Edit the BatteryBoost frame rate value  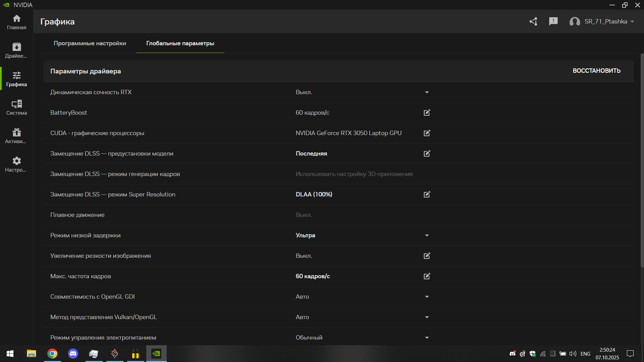[427, 113]
